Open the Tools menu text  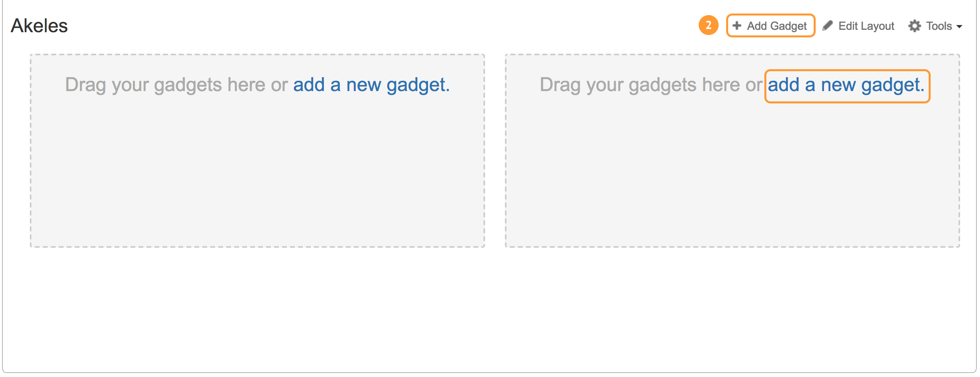pyautogui.click(x=939, y=26)
